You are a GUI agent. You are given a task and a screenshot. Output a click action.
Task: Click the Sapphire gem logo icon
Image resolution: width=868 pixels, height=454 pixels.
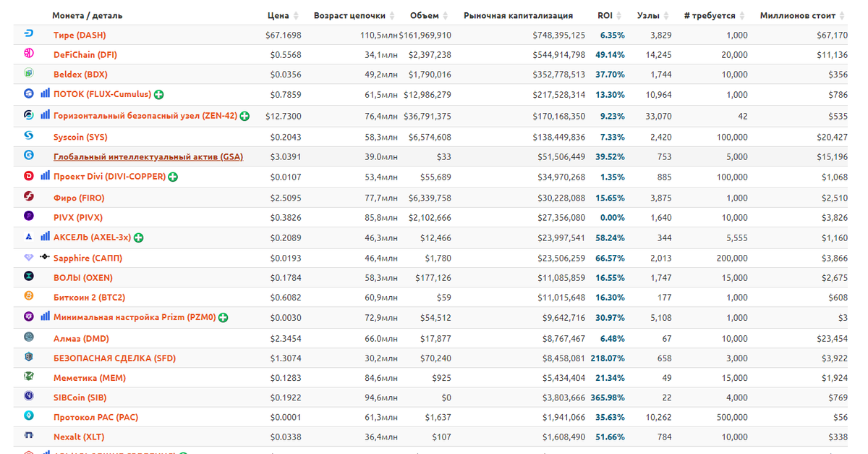tap(29, 257)
